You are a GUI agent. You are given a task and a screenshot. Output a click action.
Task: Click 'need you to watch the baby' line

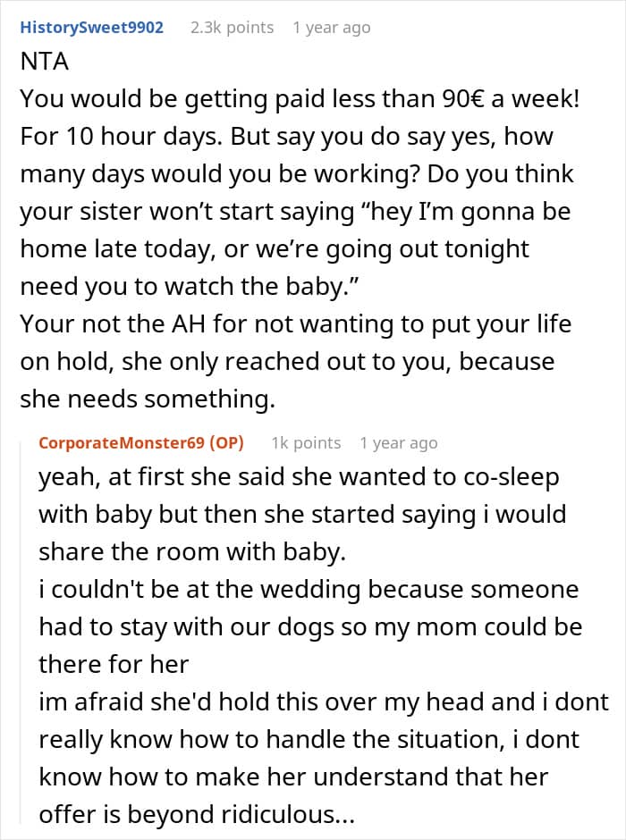coord(190,287)
